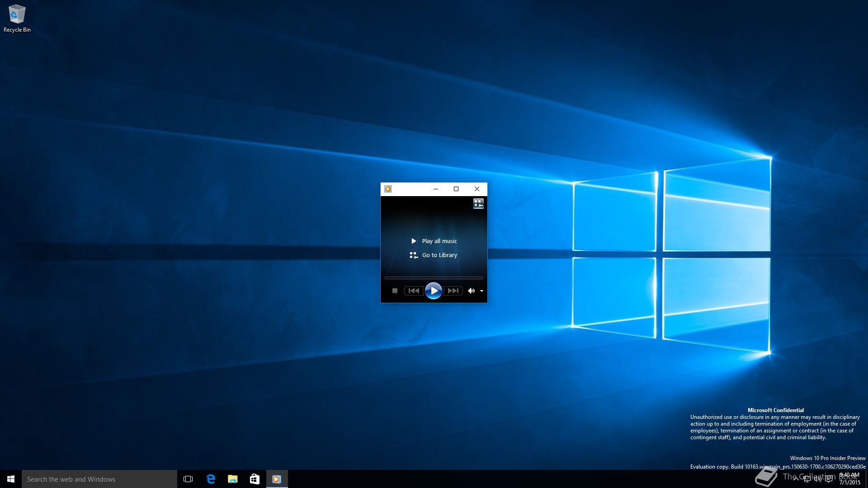Open the Store from the taskbar
This screenshot has height=488, width=868.
click(x=255, y=479)
